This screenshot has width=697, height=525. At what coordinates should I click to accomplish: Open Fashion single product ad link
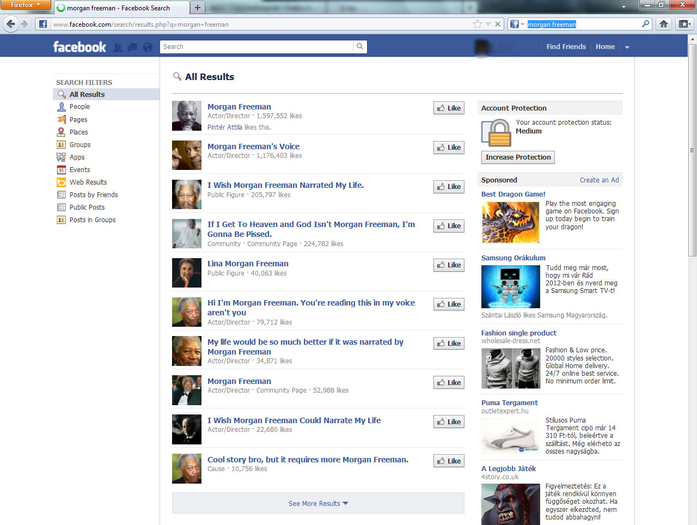point(518,333)
